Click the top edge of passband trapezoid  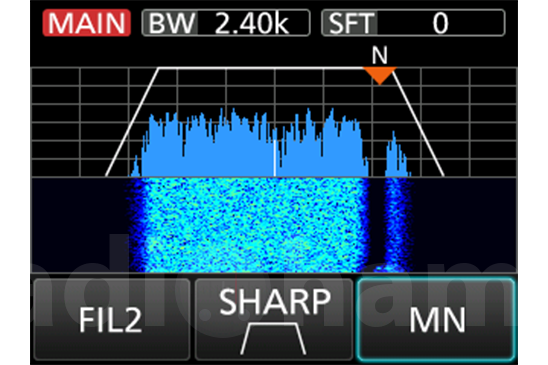[260, 68]
